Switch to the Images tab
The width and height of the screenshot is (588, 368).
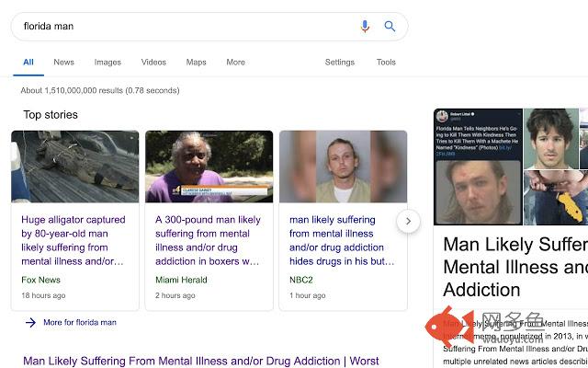coord(107,63)
